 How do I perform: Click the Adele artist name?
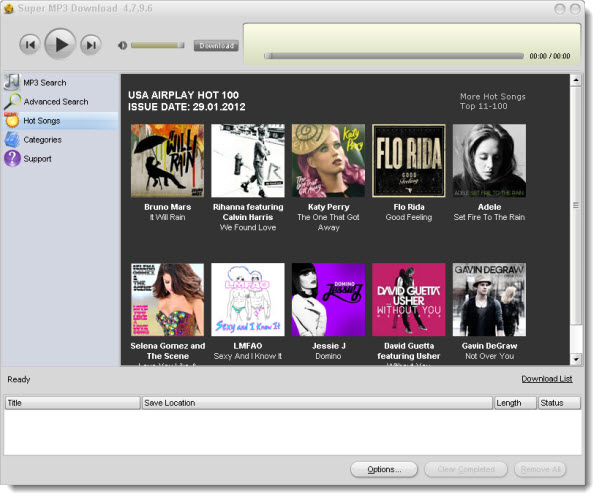click(489, 207)
